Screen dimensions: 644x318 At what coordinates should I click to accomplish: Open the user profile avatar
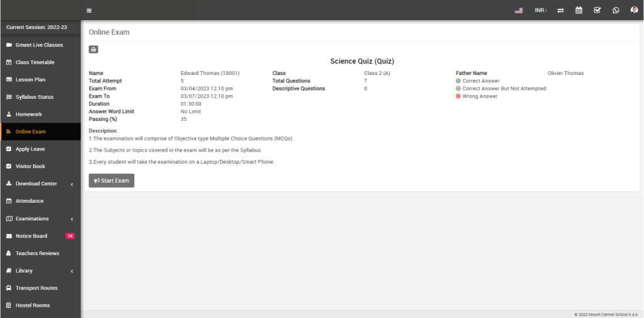tap(634, 10)
